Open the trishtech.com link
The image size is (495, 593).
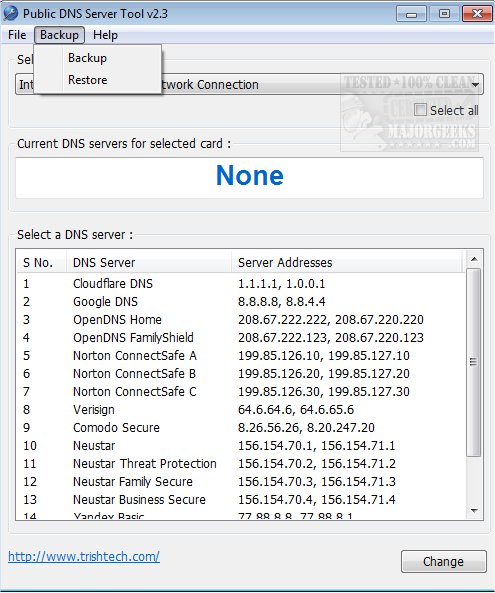(84, 556)
